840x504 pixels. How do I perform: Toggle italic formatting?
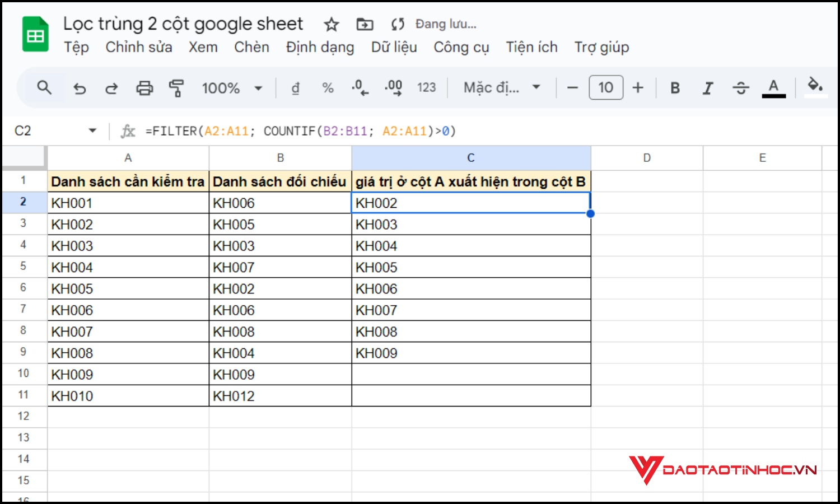click(708, 87)
